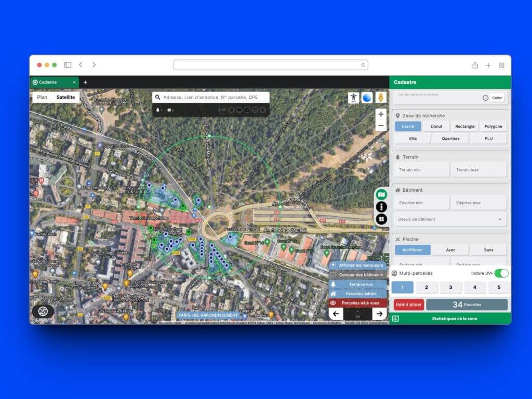
Task: Click the blue globe icon on map
Action: pyautogui.click(x=367, y=98)
